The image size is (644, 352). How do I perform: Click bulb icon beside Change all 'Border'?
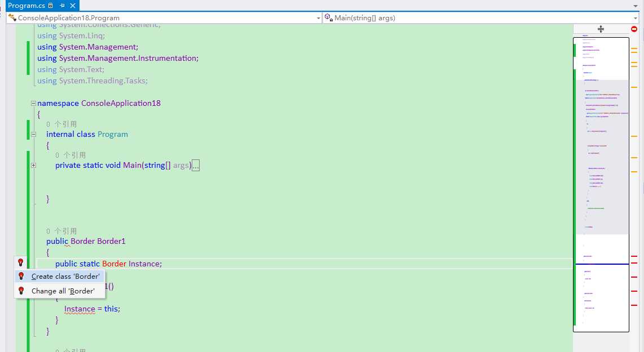coord(21,291)
